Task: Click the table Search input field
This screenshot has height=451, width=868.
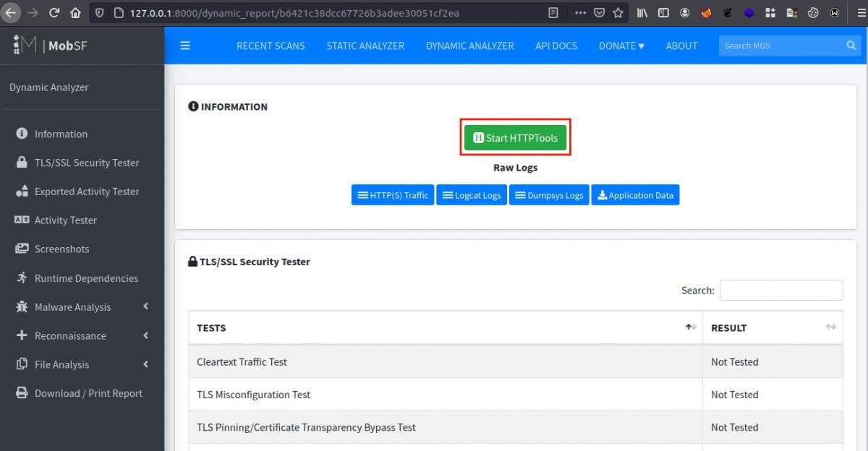Action: pyautogui.click(x=780, y=290)
